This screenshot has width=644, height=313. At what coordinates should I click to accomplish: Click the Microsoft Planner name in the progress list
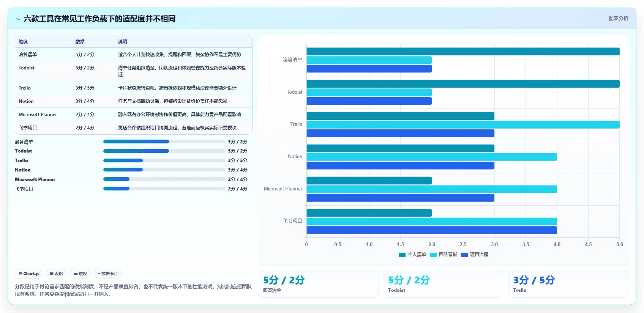(35, 179)
